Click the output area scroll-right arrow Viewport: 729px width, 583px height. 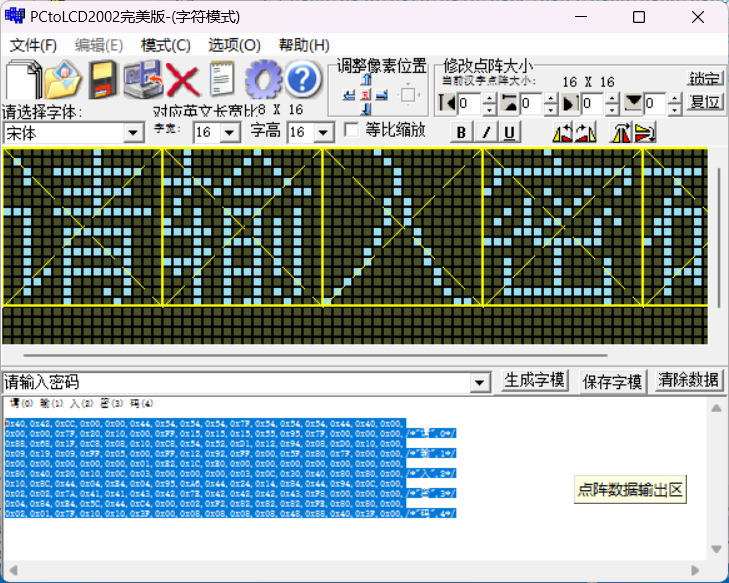coord(695,570)
